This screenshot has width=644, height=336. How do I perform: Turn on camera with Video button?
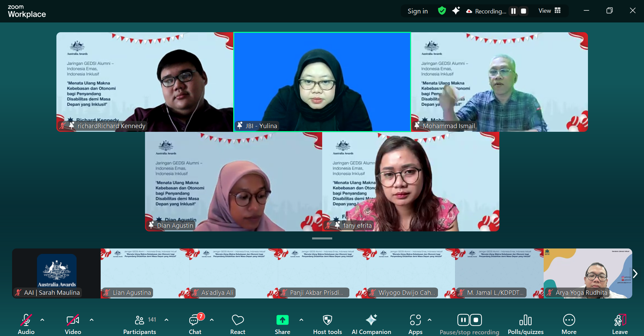click(x=73, y=324)
